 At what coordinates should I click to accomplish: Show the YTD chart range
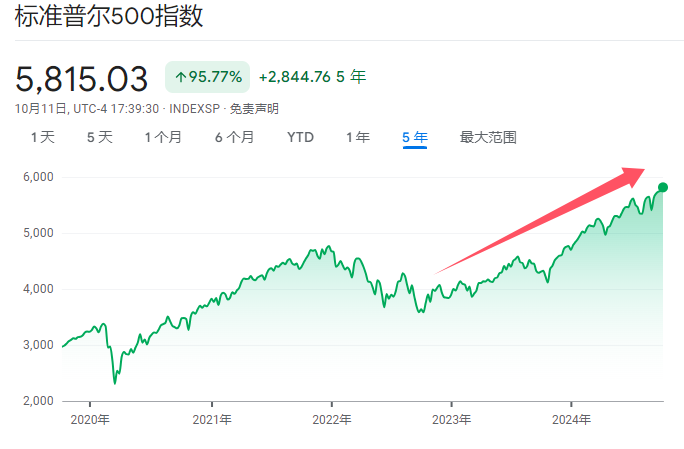tap(301, 137)
